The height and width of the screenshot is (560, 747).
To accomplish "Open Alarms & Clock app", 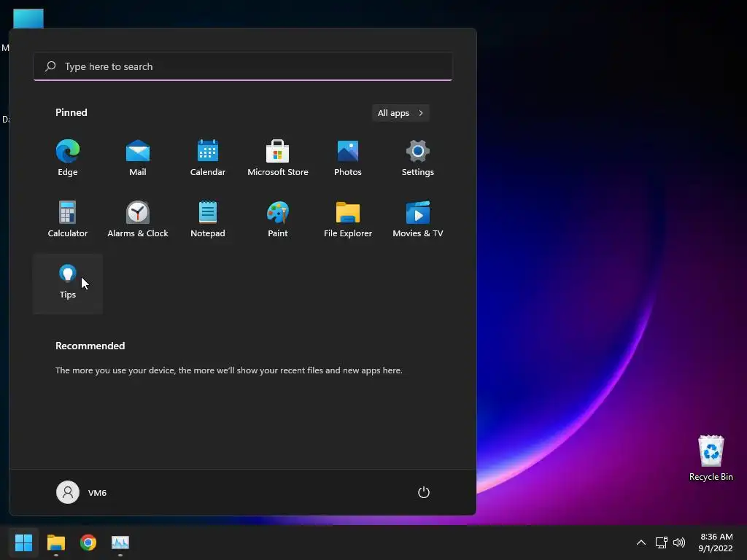I will 138,219.
